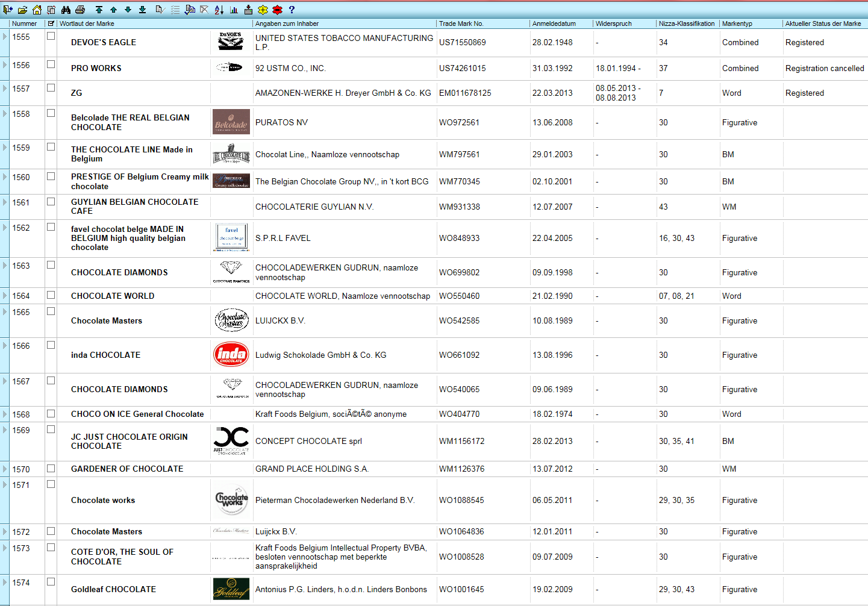Click the download to drive icon
868x606 pixels.
click(248, 10)
